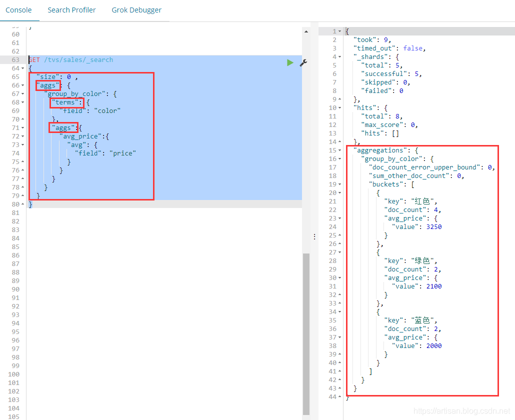Fold the "terms" block at line 68
The image size is (515, 420).
pyautogui.click(x=23, y=102)
